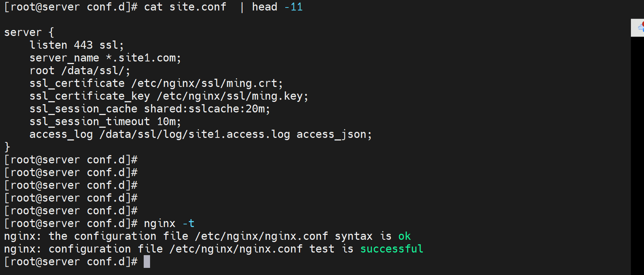Click the "/data/ssl/log/site1.access.log" log path

195,134
